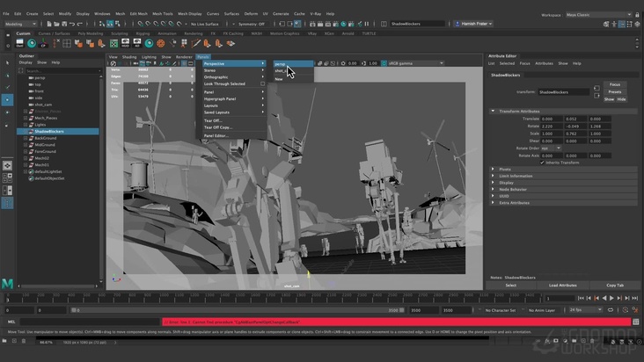Click the CP shelf icon with the axis
Screen dimensions: 644x362
coord(43,43)
